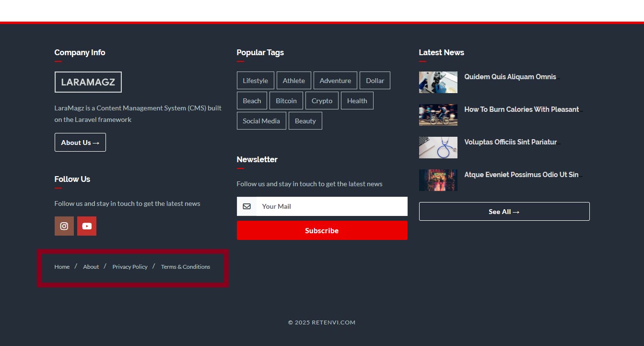Open the About Us page
The width and height of the screenshot is (644, 346).
[80, 142]
